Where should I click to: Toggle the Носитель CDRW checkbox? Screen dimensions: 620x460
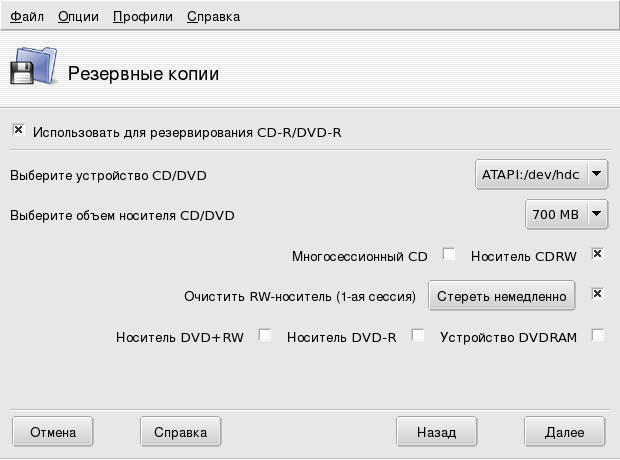[597, 255]
